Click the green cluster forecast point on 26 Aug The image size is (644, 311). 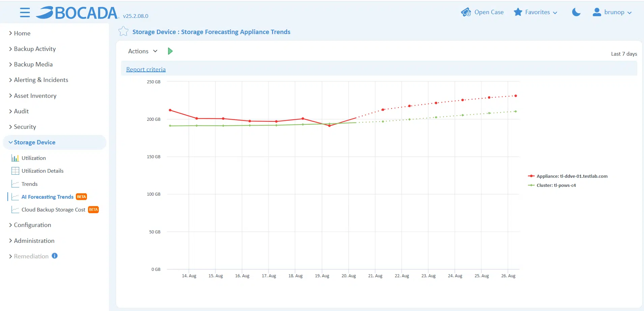coord(516,111)
